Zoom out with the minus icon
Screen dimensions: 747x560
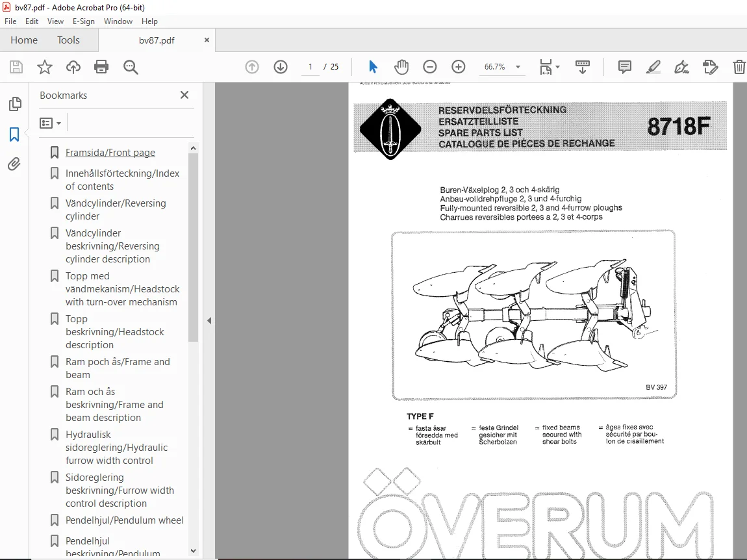(x=430, y=67)
